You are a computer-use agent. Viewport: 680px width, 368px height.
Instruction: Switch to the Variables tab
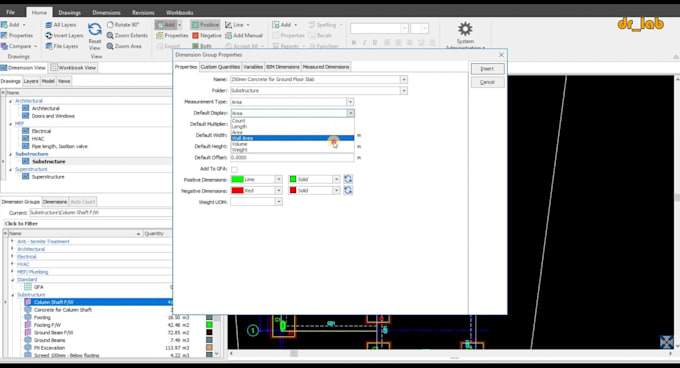pyautogui.click(x=253, y=67)
